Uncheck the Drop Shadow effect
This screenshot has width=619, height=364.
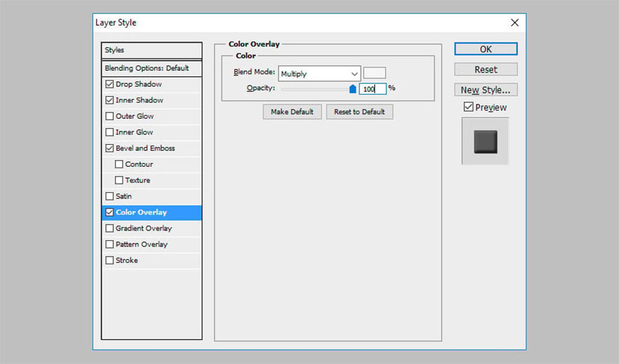click(x=109, y=84)
